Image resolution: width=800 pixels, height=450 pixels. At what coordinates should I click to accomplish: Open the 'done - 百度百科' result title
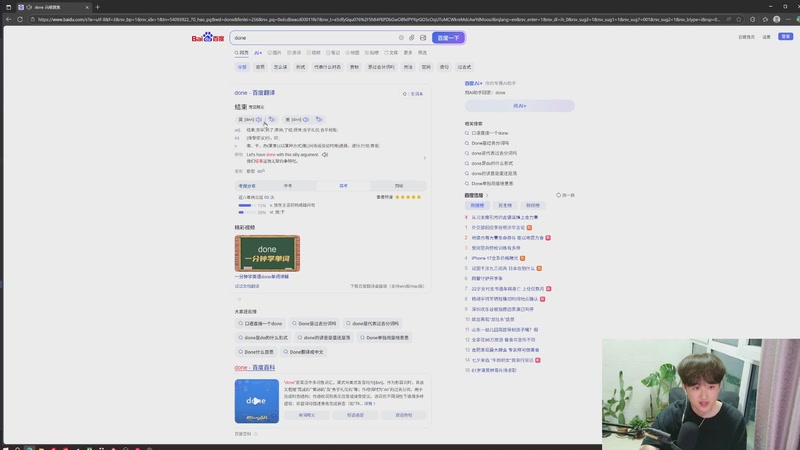(x=255, y=367)
